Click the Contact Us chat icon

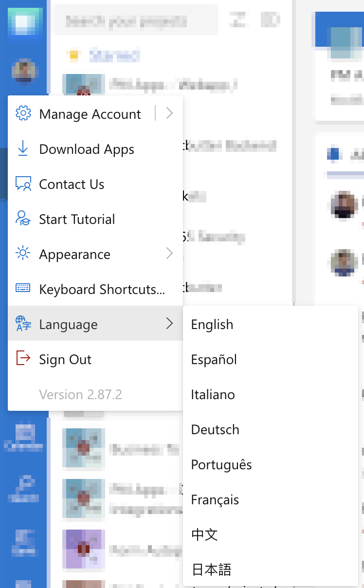[x=23, y=184]
